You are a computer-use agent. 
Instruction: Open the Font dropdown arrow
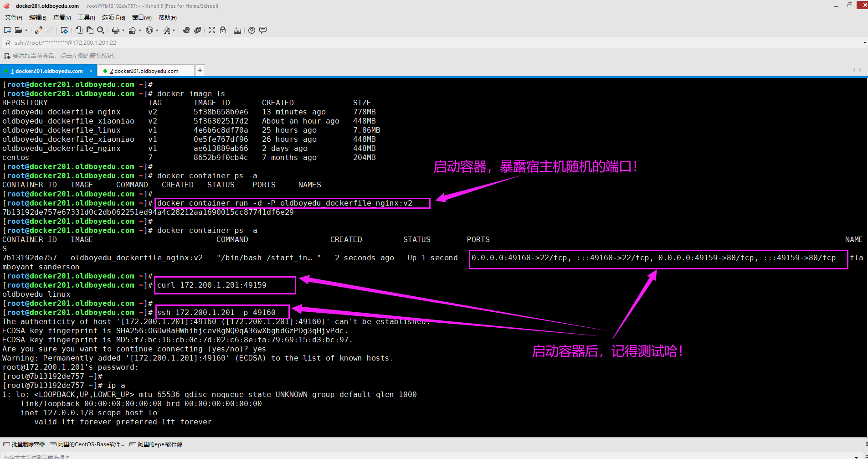(x=174, y=31)
